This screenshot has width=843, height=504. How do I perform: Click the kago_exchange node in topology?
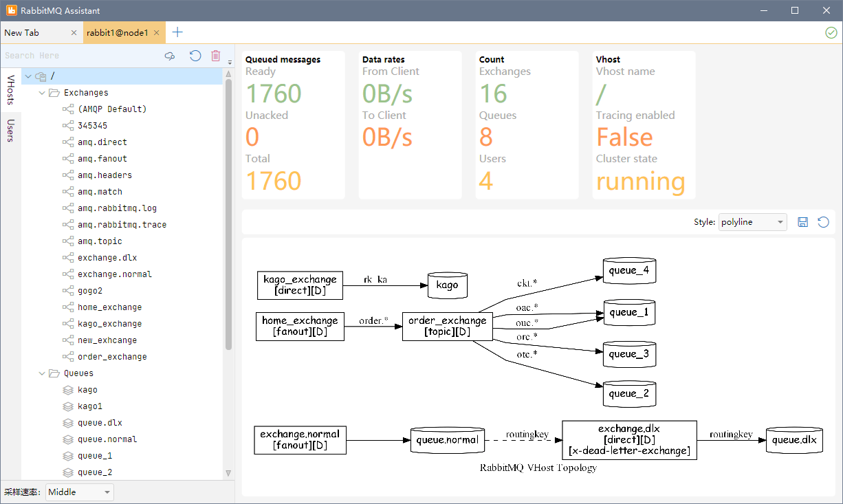300,285
